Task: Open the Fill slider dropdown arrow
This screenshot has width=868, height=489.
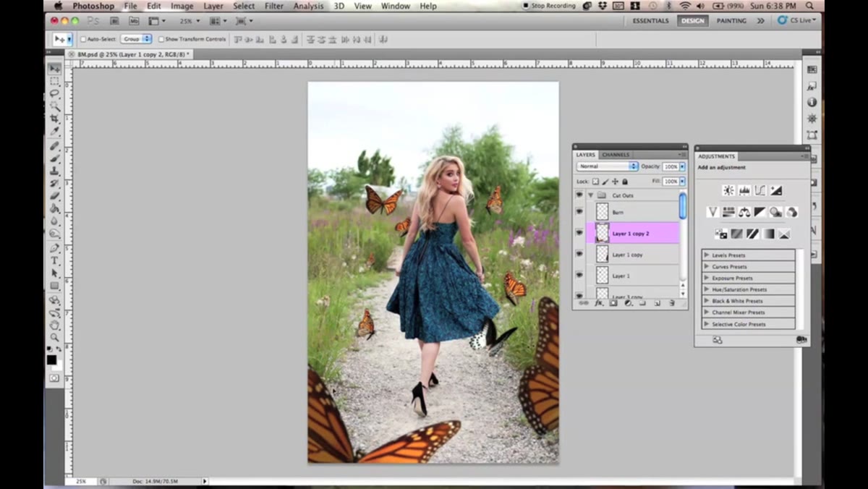Action: pos(682,182)
